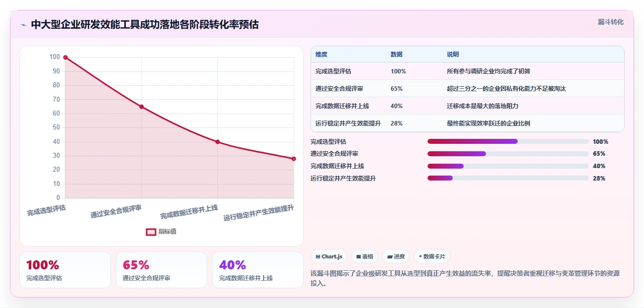Click progress list label 完成选型评估

point(328,141)
